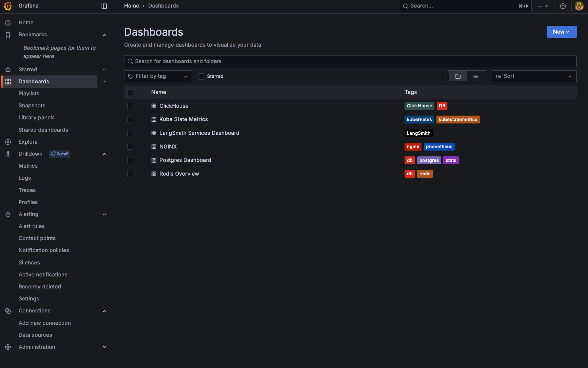Toggle the sidebar dock menu icon
The height and width of the screenshot is (368, 588).
coord(104,6)
